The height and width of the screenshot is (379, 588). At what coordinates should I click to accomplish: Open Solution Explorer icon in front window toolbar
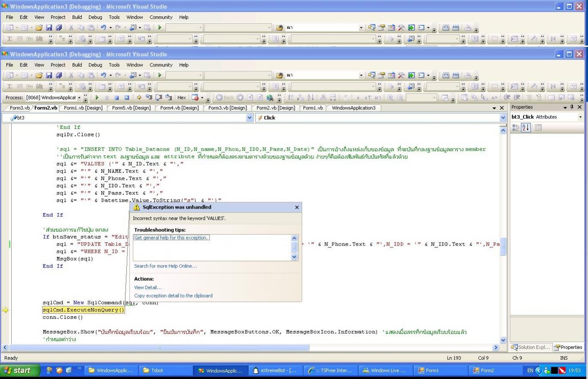pyautogui.click(x=372, y=75)
